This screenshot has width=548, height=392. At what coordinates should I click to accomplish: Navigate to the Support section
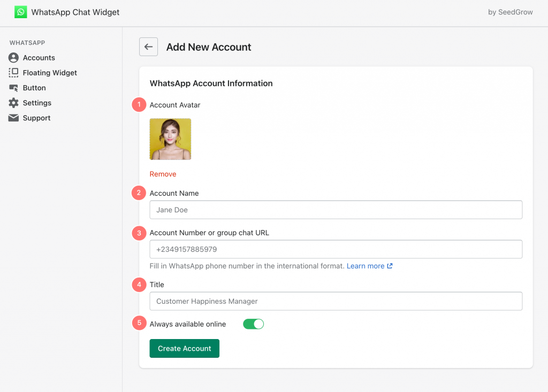(x=35, y=118)
